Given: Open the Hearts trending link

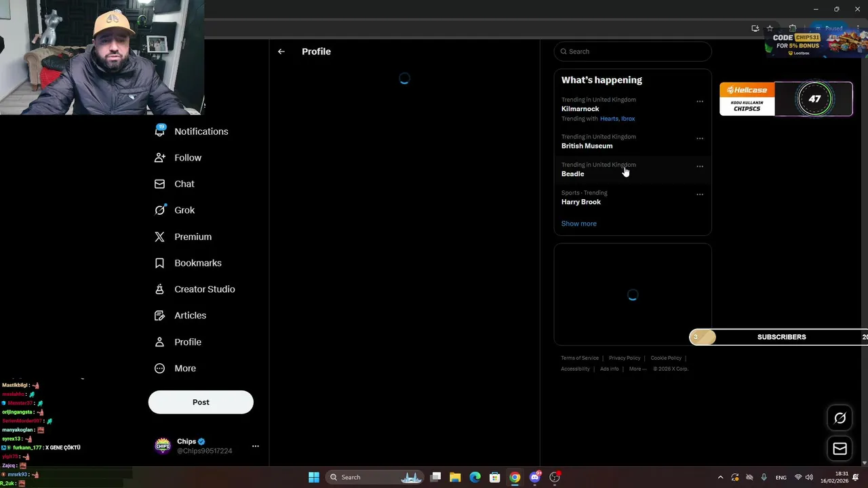Looking at the screenshot, I should tap(609, 119).
